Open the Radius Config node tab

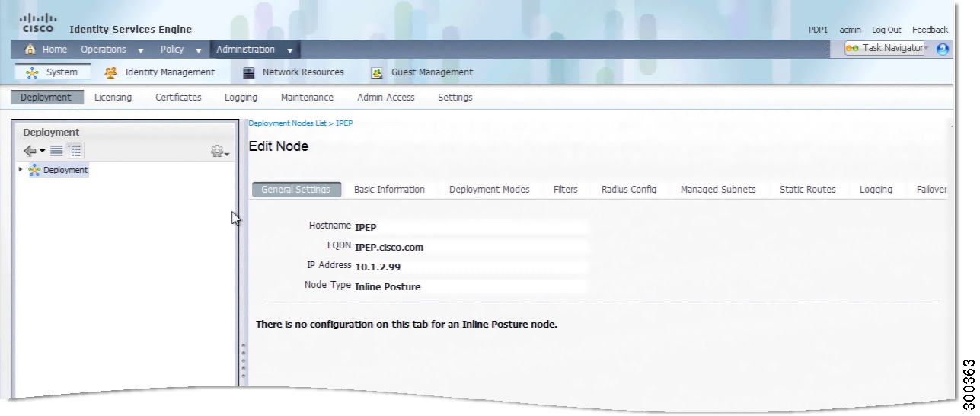click(x=629, y=190)
